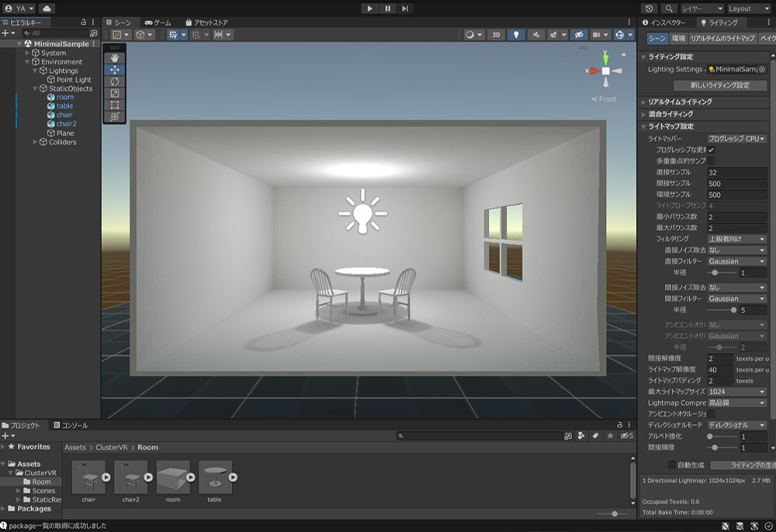
Task: Switch to the インスペクター tab
Action: (667, 23)
